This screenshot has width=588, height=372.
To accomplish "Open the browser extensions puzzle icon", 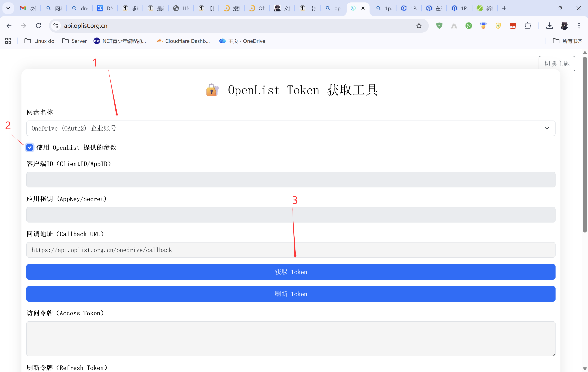I will pos(527,26).
